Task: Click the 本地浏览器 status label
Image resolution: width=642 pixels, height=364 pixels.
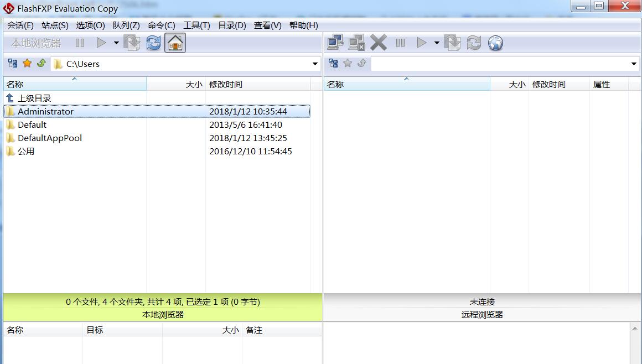Action: (163, 314)
